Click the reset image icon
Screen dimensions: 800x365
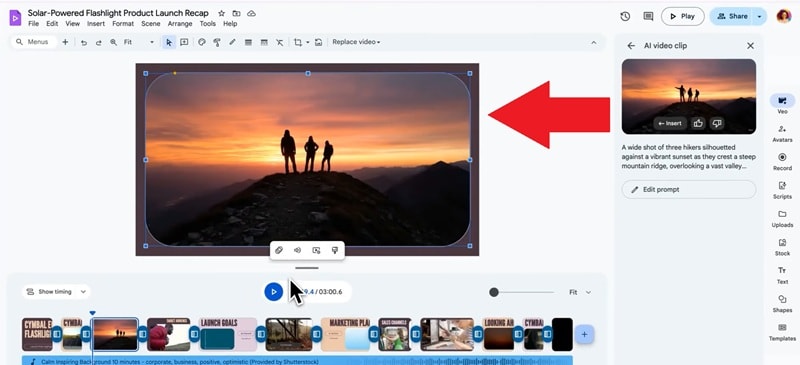click(x=318, y=42)
